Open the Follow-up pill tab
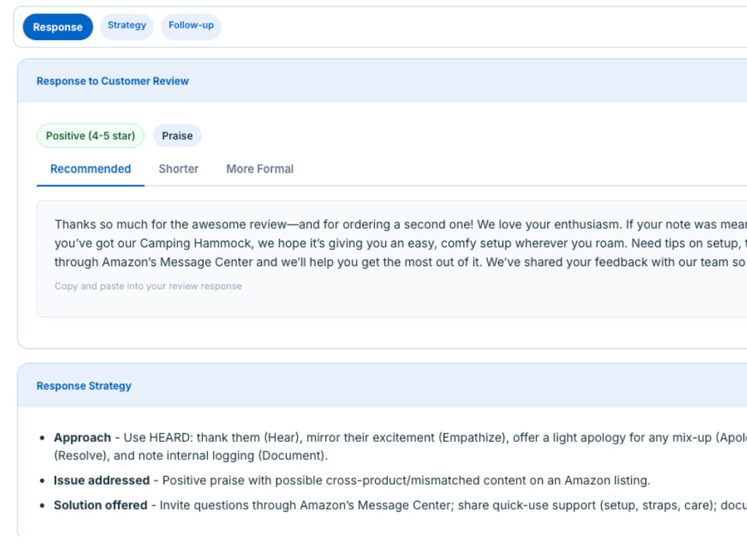747x560 pixels. point(191,26)
